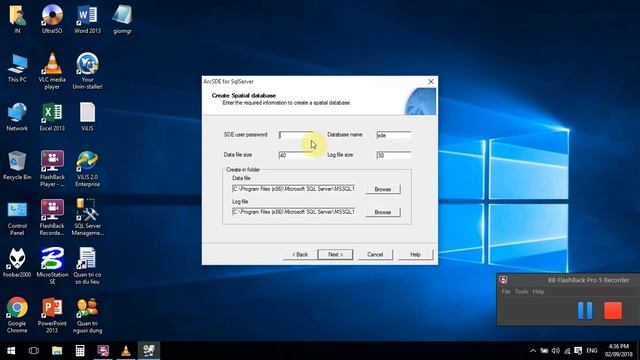
Task: Launch MicroStation SE from the desktop
Action: click(52, 266)
